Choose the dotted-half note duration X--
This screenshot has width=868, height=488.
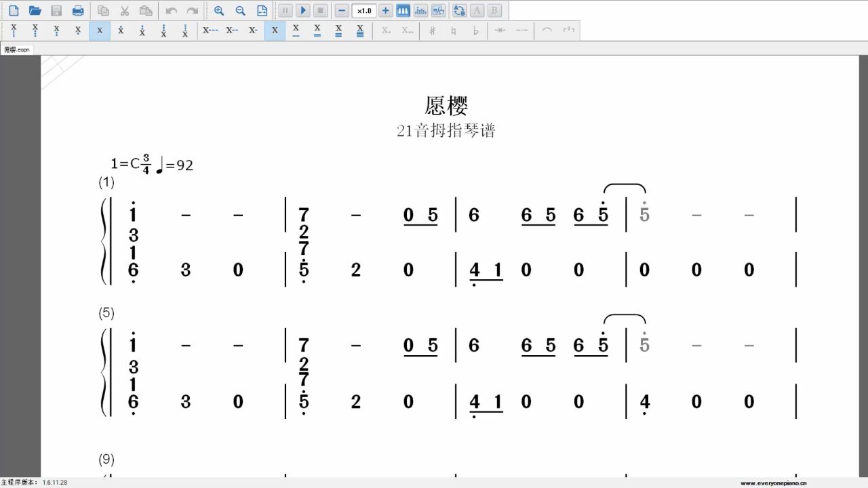pyautogui.click(x=232, y=30)
